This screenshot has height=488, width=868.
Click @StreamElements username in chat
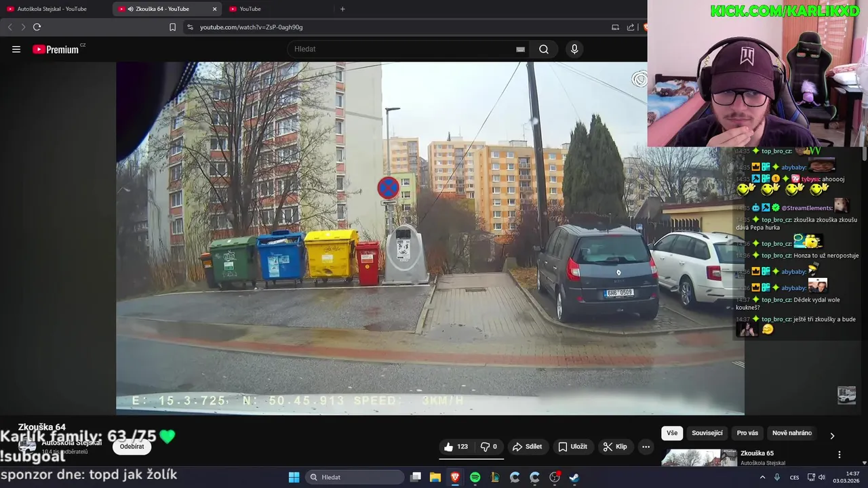coord(806,208)
